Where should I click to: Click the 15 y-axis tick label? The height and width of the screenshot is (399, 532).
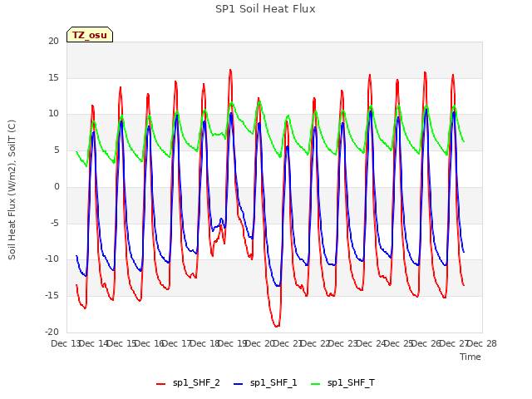53,77
